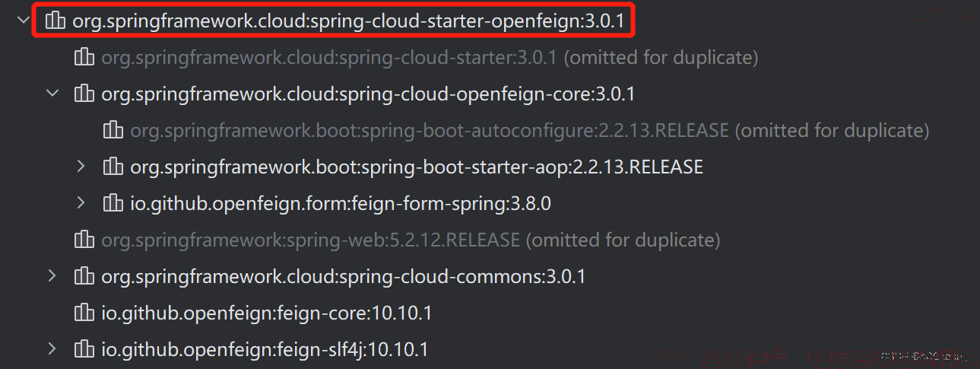The image size is (980, 369).
Task: Expand the feign-form-spring:3.8.0 dependency
Action: (x=81, y=202)
